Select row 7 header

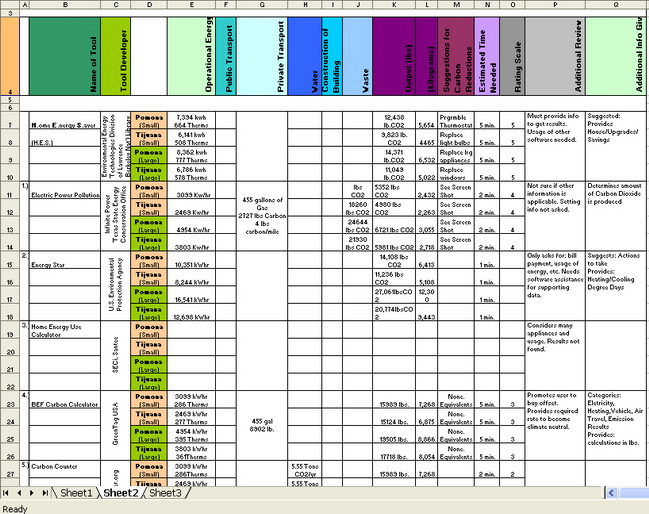click(x=10, y=120)
